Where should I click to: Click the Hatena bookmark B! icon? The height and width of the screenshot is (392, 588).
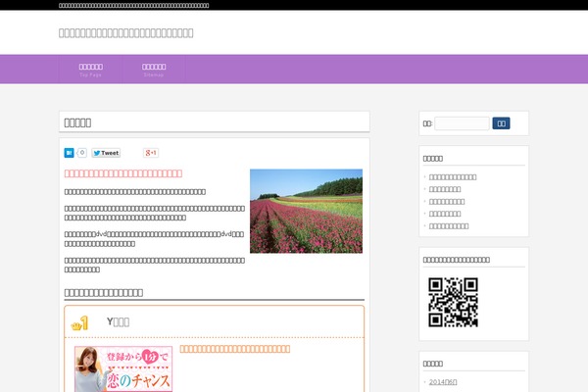click(69, 153)
